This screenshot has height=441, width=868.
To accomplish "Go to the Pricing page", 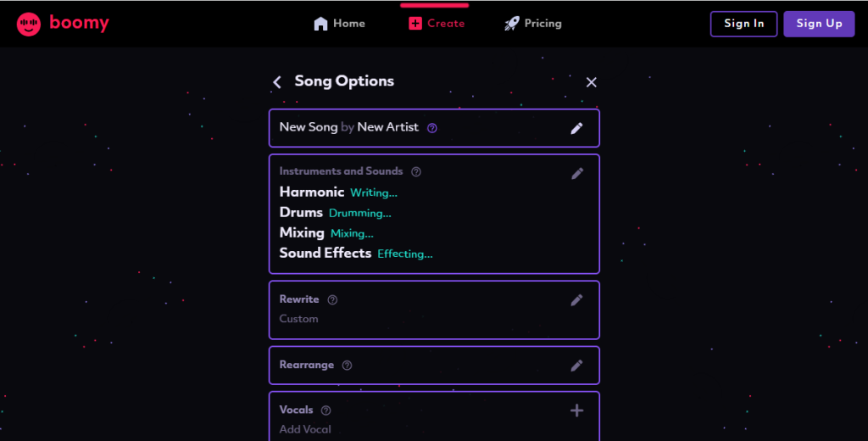I will click(x=533, y=24).
